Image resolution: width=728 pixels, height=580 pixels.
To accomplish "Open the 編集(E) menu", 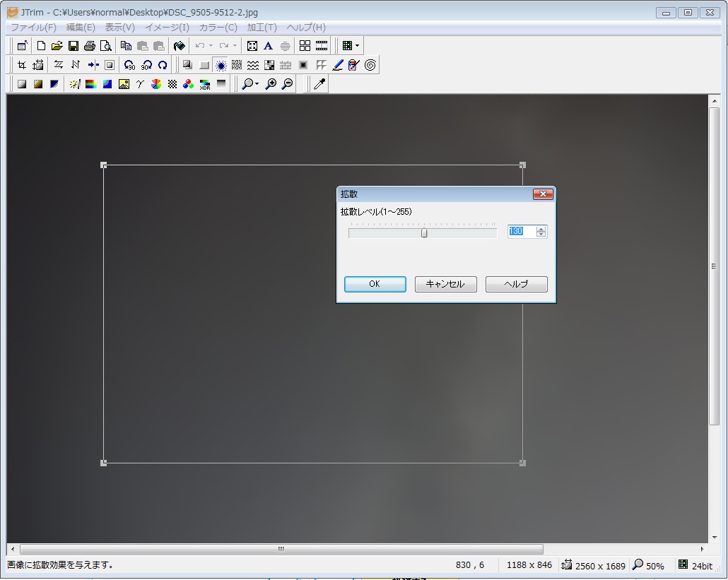I will click(81, 28).
